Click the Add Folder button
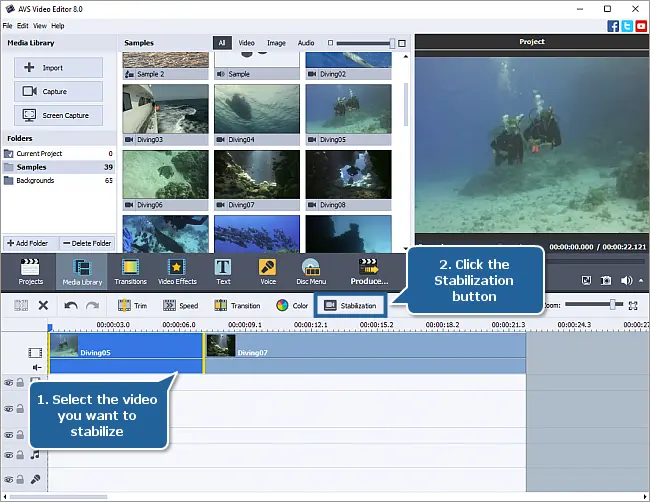650x502 pixels. 30,243
